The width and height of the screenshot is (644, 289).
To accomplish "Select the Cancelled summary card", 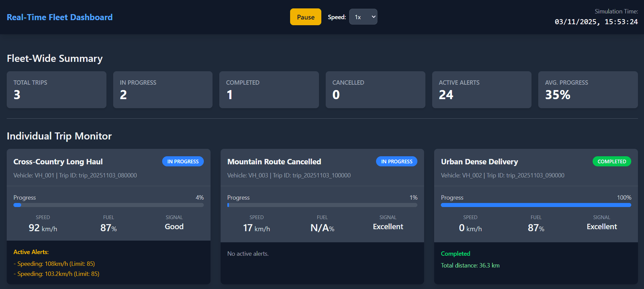I will (x=375, y=90).
